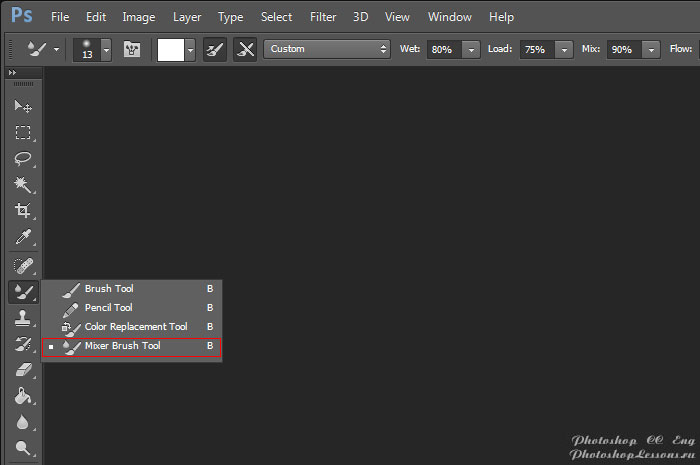Select the Crop tool
Image resolution: width=700 pixels, height=465 pixels.
point(23,210)
